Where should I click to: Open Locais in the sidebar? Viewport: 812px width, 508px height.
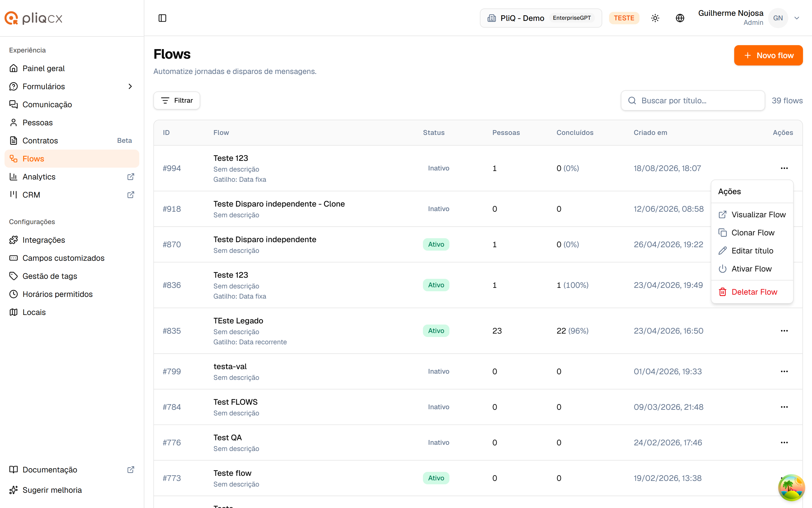[x=72, y=312]
